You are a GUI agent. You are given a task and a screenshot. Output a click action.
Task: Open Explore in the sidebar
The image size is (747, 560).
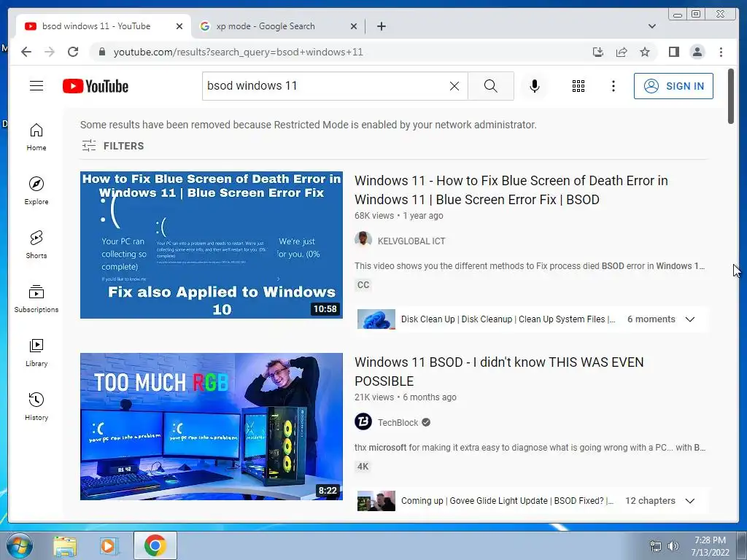pyautogui.click(x=36, y=190)
